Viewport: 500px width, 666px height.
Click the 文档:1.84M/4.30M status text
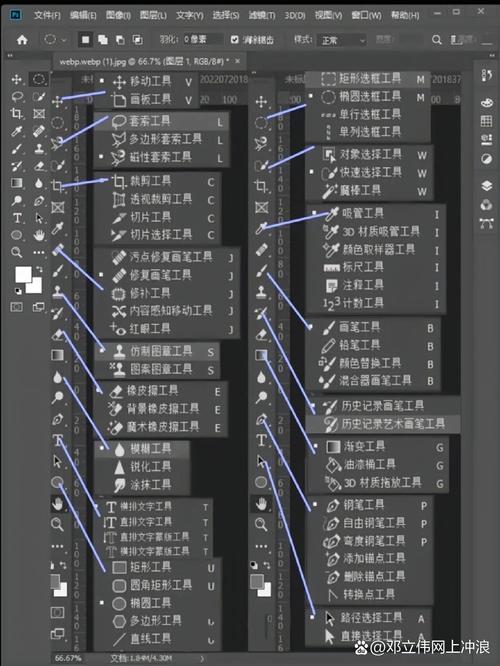point(141,658)
